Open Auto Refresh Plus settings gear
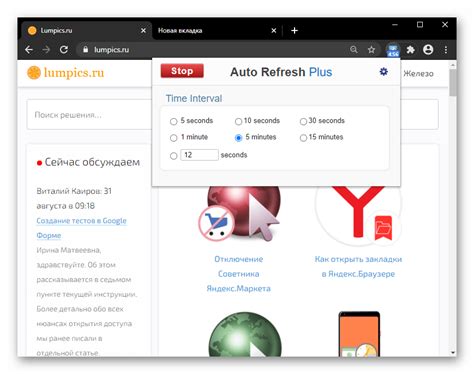Screen dimensions: 474x374 click(384, 72)
